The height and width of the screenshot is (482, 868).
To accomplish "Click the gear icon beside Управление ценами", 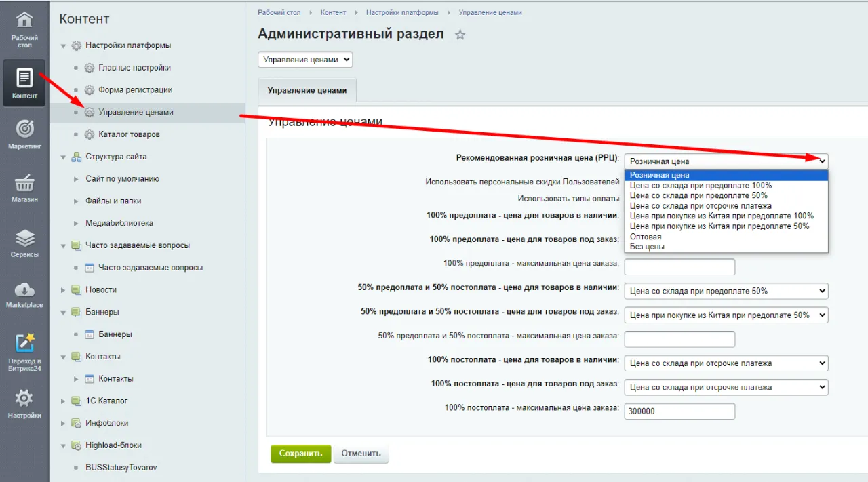I will pyautogui.click(x=88, y=112).
